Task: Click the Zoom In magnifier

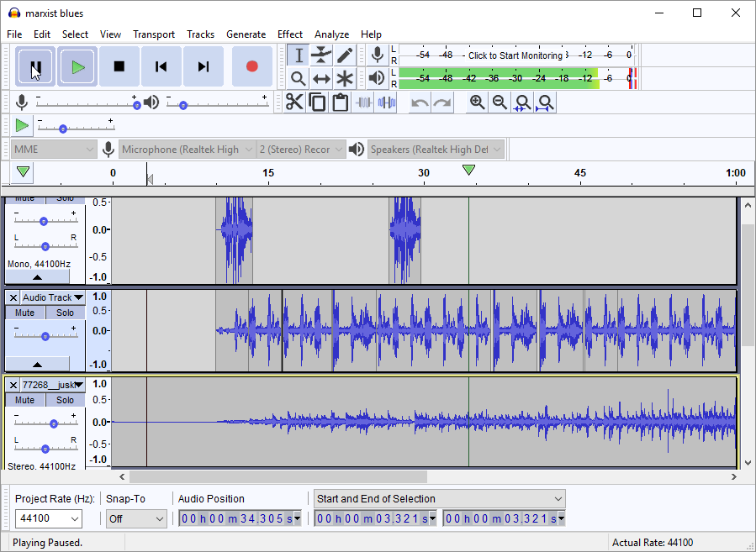Action: click(x=477, y=103)
